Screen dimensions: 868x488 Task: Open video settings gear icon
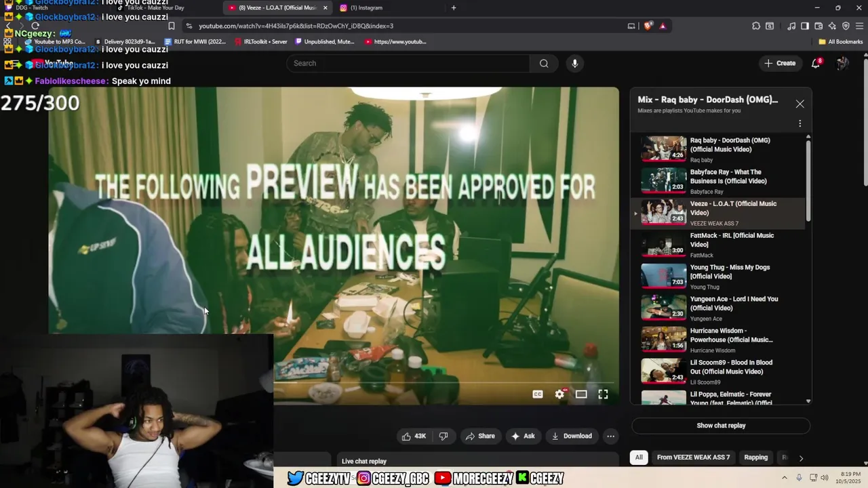point(559,394)
